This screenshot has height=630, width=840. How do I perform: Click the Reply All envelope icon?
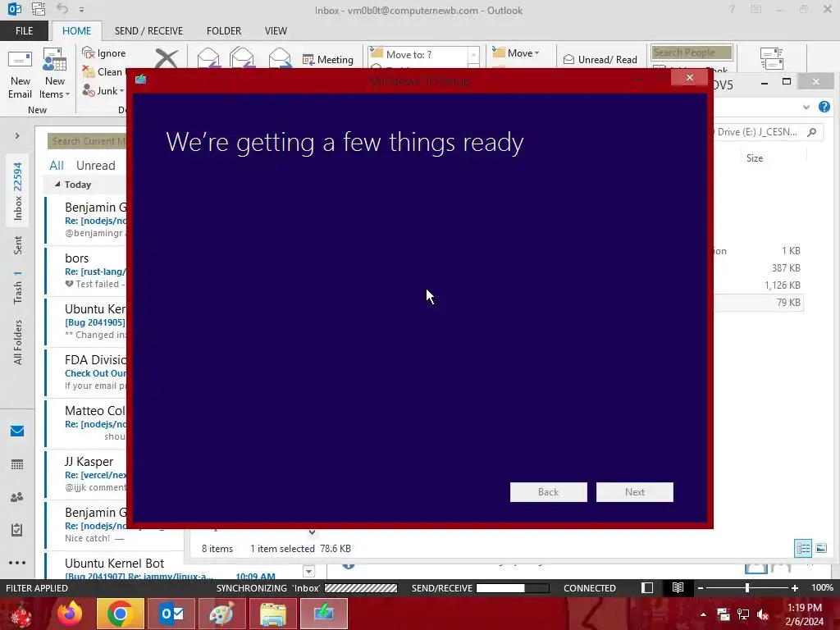pyautogui.click(x=242, y=58)
